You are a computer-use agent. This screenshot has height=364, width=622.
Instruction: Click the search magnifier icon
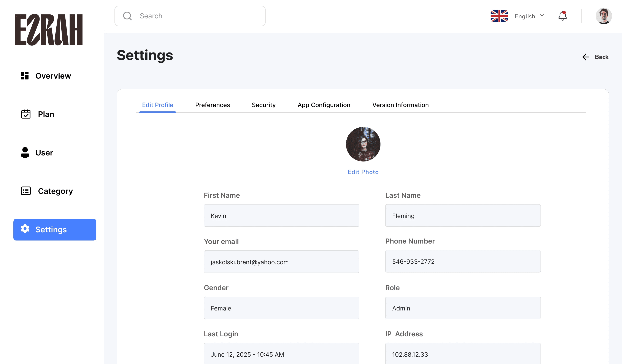click(127, 16)
